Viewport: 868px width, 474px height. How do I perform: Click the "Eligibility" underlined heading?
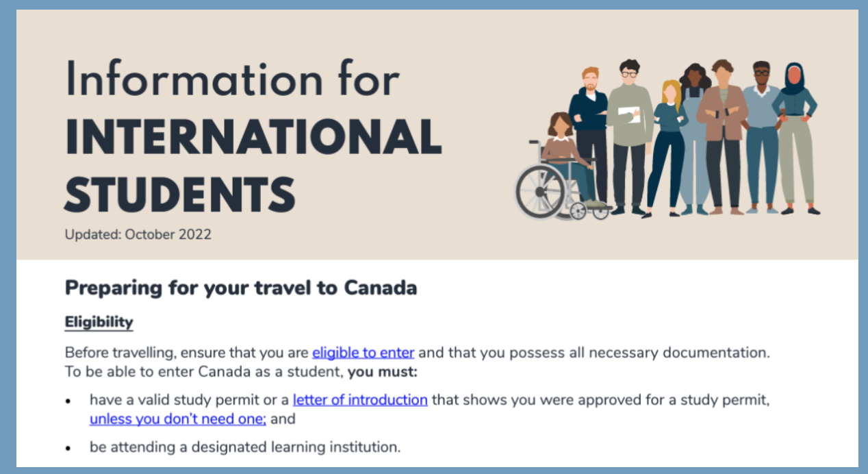pos(99,322)
